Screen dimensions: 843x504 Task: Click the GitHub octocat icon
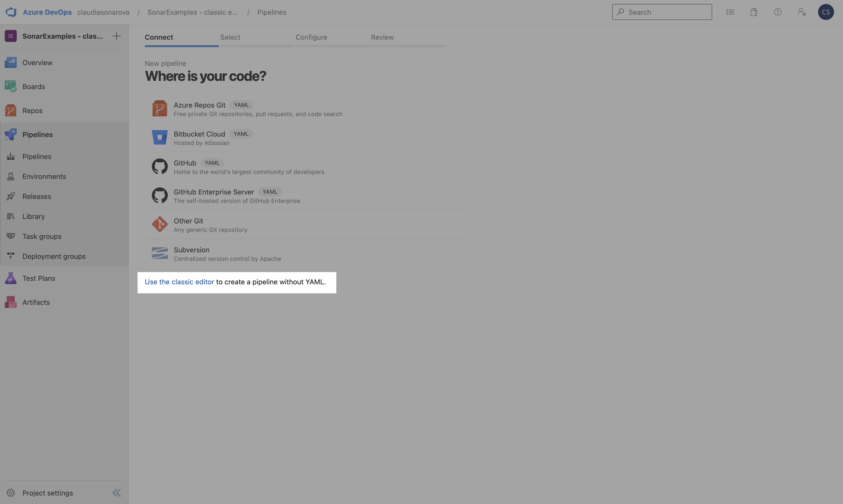pyautogui.click(x=160, y=167)
